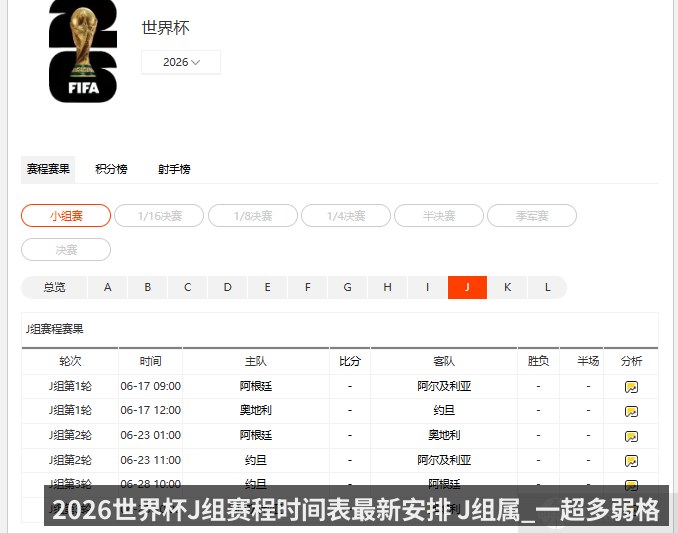Viewport: 678px width, 533px height.
Task: Click home team 约旦 in 06-23 11:00 row
Action: click(x=256, y=460)
